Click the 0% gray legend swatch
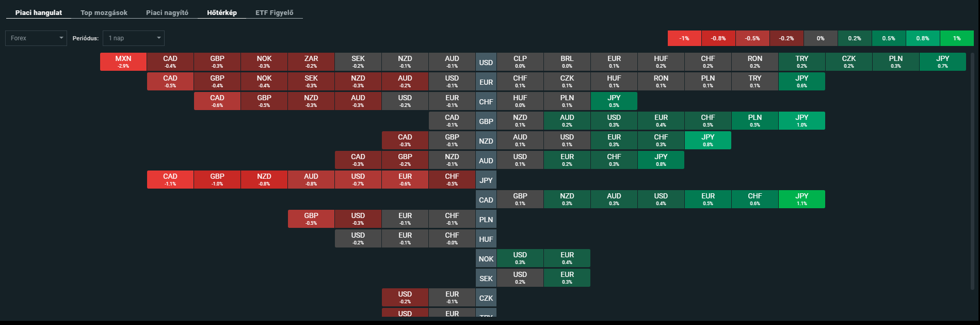The height and width of the screenshot is (325, 980). coord(821,38)
